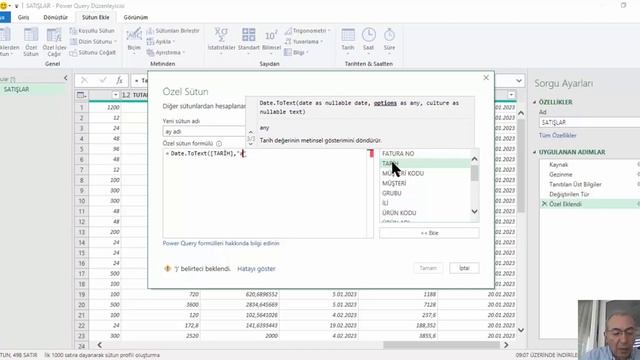Open the Saat time tool
Screen dimensions: 640x360
tap(369, 40)
